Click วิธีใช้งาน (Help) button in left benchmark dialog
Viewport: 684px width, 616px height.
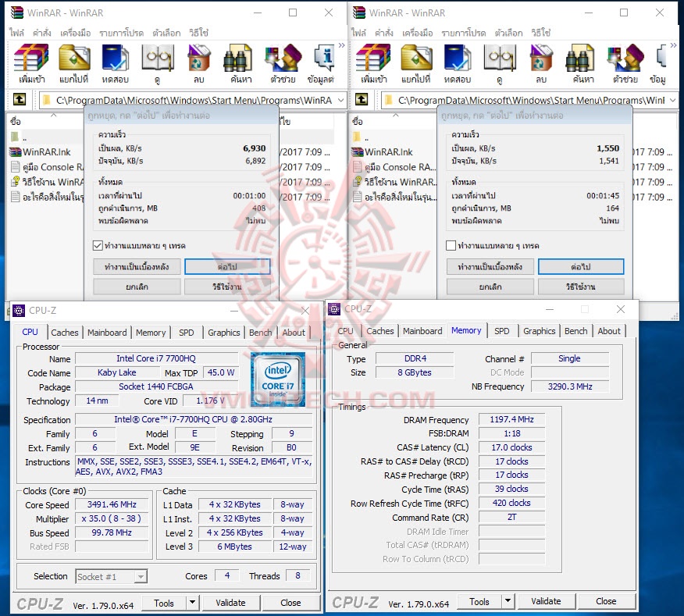pos(227,287)
